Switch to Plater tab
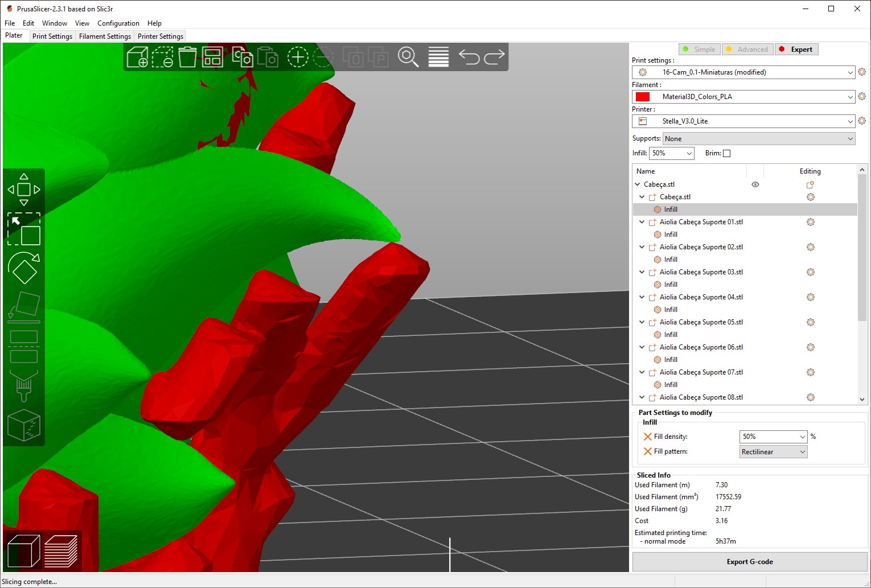Screen dimensions: 871x588 click(x=14, y=35)
